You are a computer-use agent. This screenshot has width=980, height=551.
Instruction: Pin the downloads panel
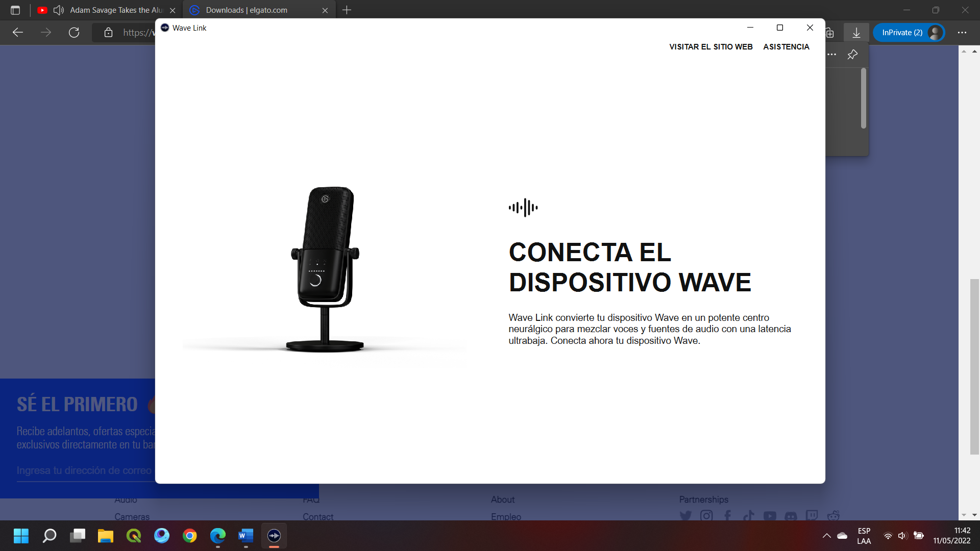point(852,55)
